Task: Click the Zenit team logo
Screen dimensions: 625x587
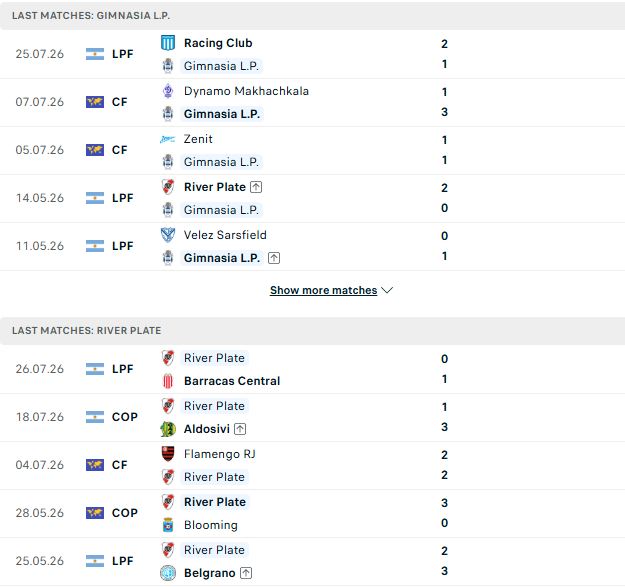Action: tap(168, 139)
